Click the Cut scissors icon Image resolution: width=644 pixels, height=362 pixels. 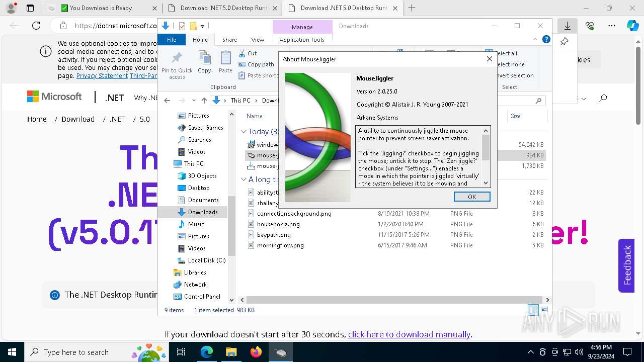[x=242, y=53]
